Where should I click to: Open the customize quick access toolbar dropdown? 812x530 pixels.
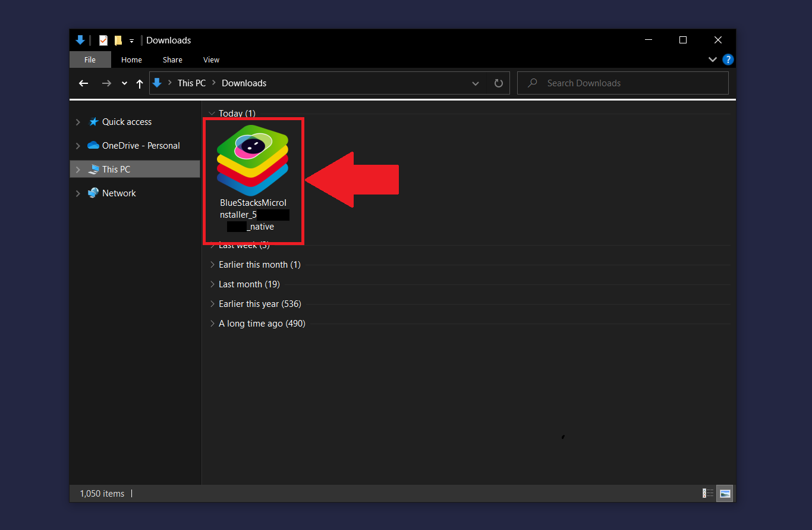point(131,40)
